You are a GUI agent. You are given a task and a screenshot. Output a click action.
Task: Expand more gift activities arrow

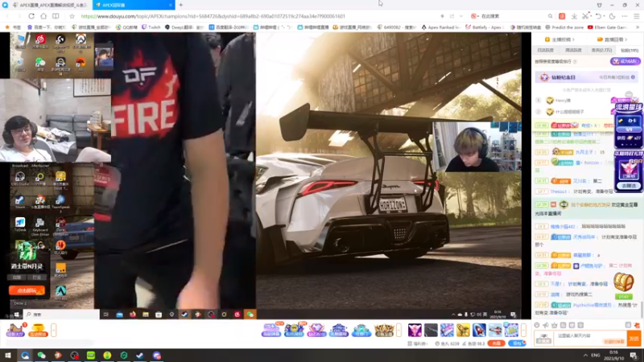tap(398, 330)
